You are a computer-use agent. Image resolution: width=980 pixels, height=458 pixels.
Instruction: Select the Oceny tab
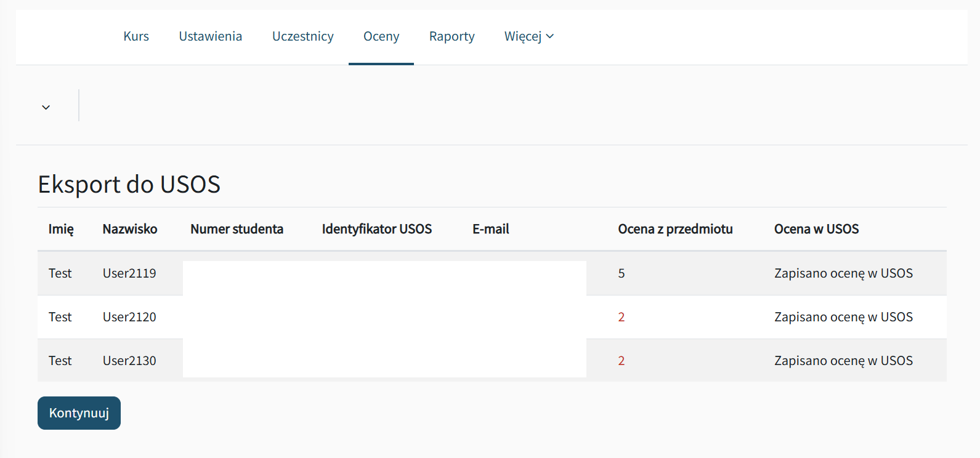pos(381,36)
